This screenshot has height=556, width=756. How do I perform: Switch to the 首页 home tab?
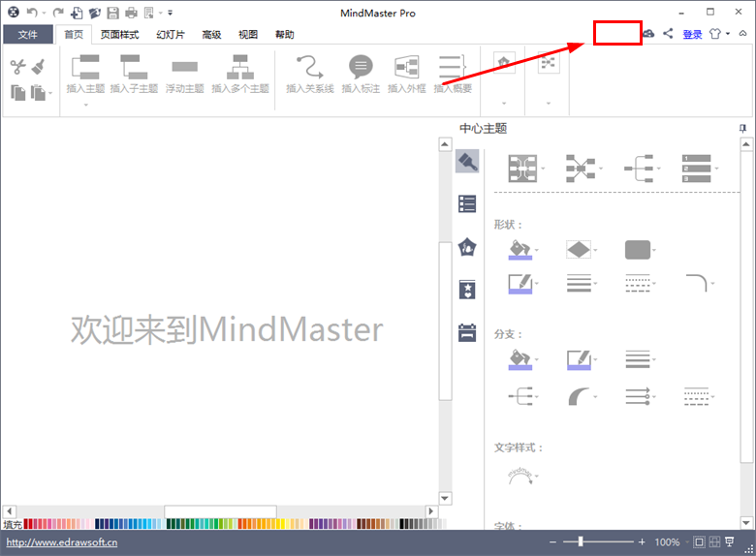74,34
